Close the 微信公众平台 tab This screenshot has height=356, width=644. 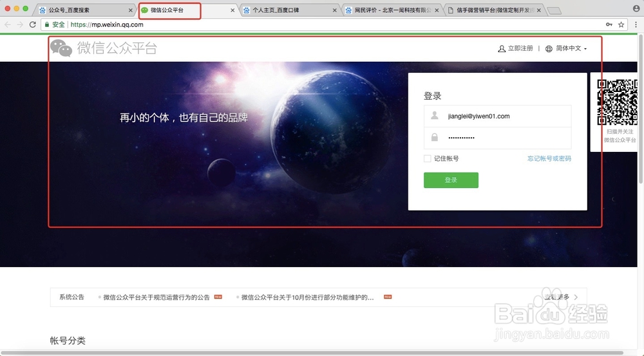(x=232, y=10)
